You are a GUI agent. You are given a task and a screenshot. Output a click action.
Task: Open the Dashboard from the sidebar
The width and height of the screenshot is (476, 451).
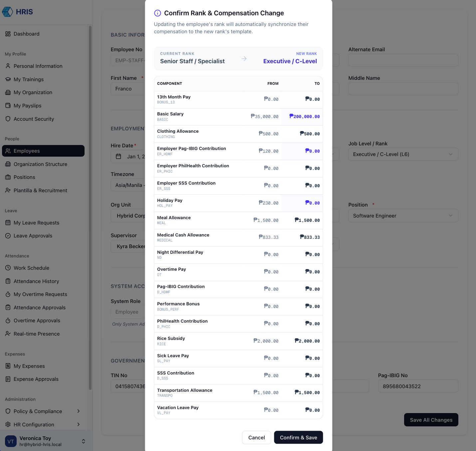click(27, 34)
